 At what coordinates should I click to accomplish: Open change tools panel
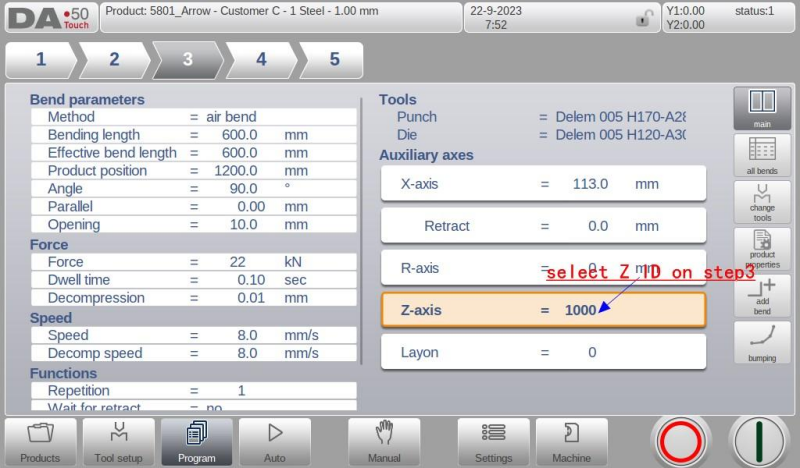[x=762, y=201]
